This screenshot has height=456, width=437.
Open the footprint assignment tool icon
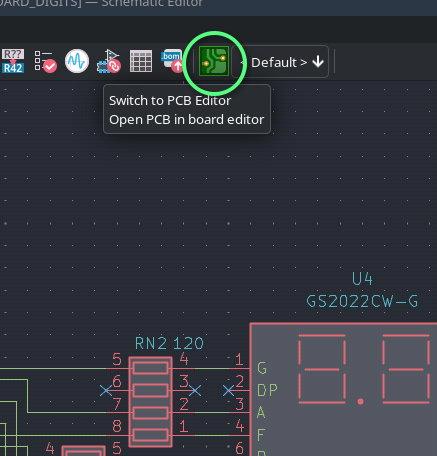pyautogui.click(x=109, y=61)
